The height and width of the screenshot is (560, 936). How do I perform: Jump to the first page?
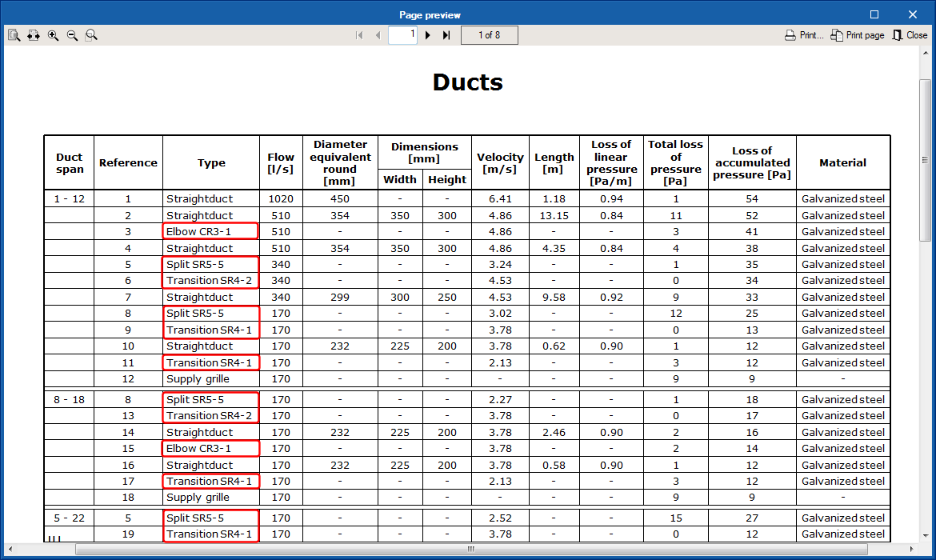tap(359, 34)
